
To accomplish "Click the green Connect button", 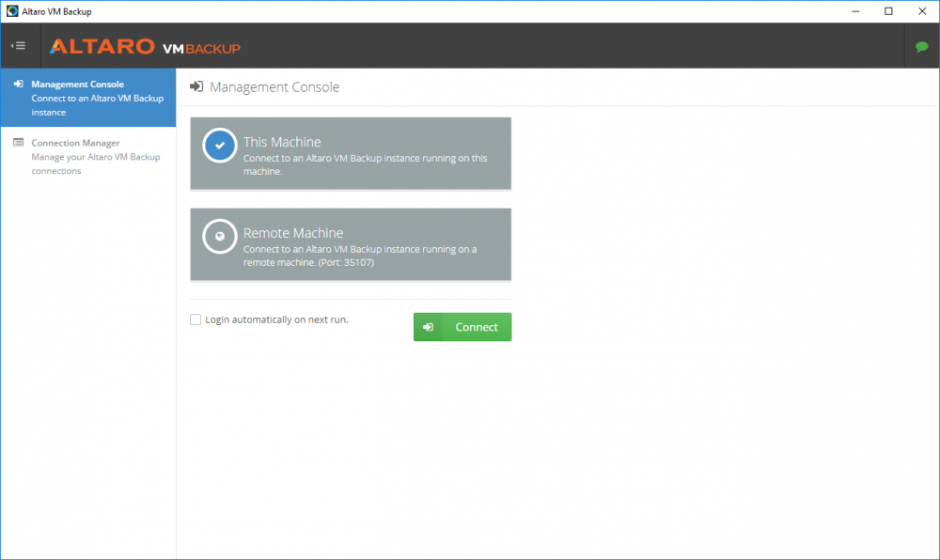I will (x=462, y=327).
